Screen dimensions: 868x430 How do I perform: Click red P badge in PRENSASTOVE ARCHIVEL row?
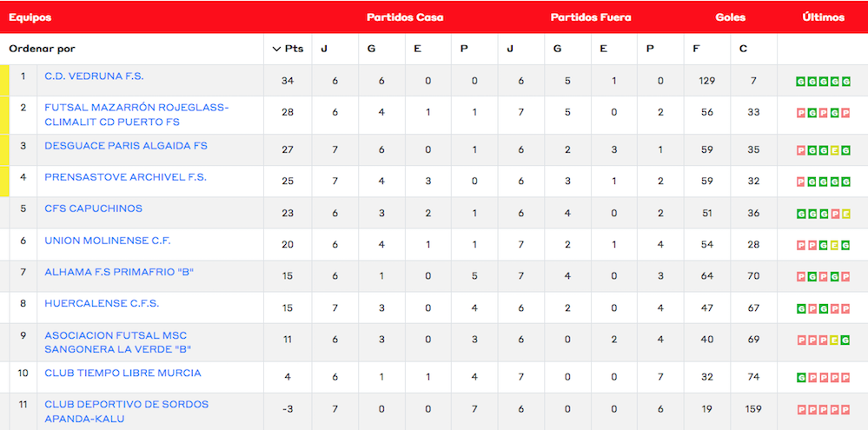[x=801, y=182]
